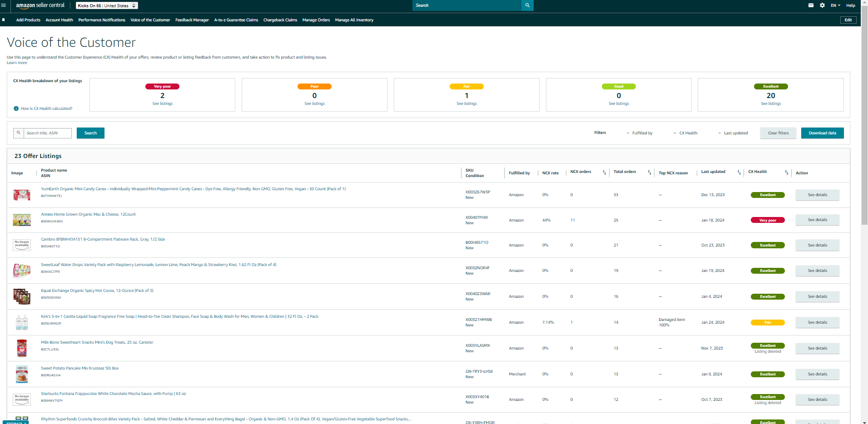Open the Last updated filter dropdown
This screenshot has height=424, width=868.
point(733,133)
